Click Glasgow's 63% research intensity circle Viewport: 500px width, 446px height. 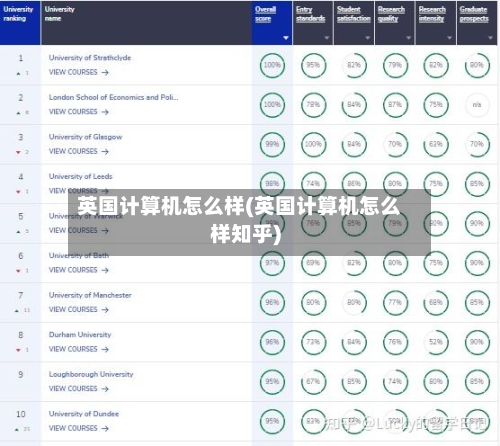tap(436, 144)
